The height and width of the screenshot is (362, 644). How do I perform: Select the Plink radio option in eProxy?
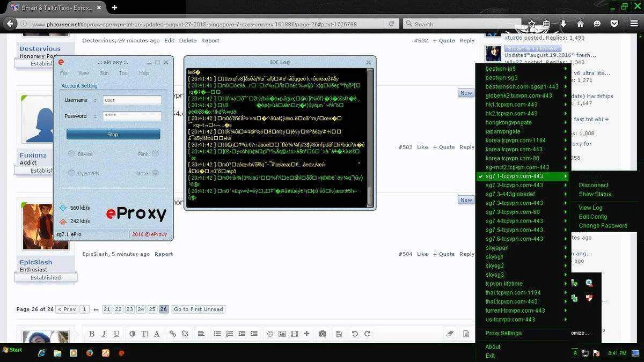point(155,154)
